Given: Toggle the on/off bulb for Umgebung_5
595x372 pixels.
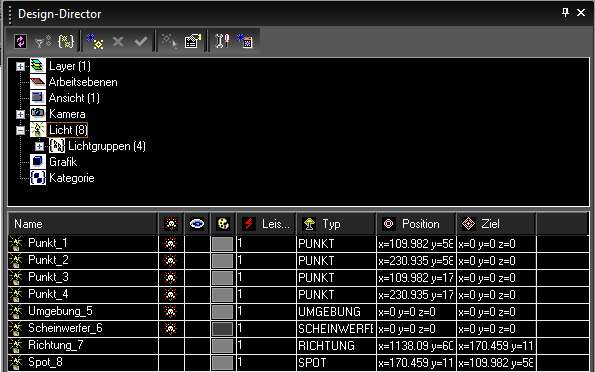Looking at the screenshot, I should point(171,312).
